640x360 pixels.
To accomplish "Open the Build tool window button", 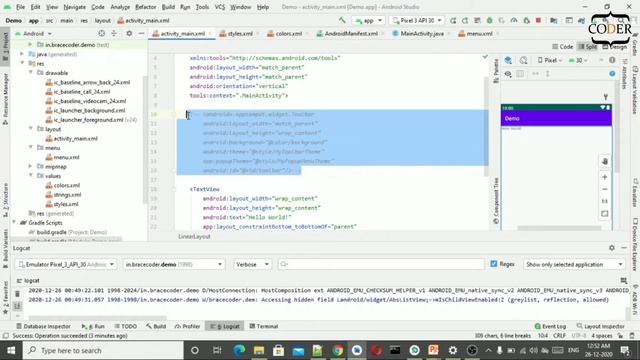I will pyautogui.click(x=156, y=326).
